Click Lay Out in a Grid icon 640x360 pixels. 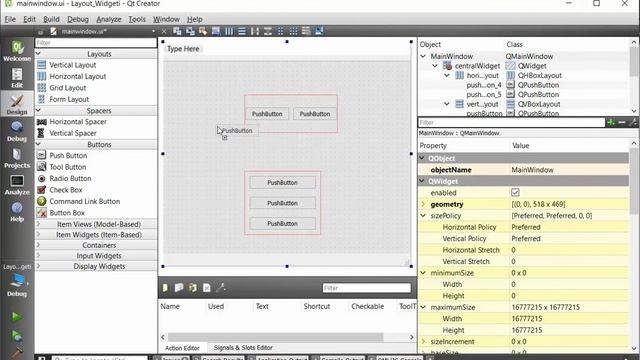point(293,31)
